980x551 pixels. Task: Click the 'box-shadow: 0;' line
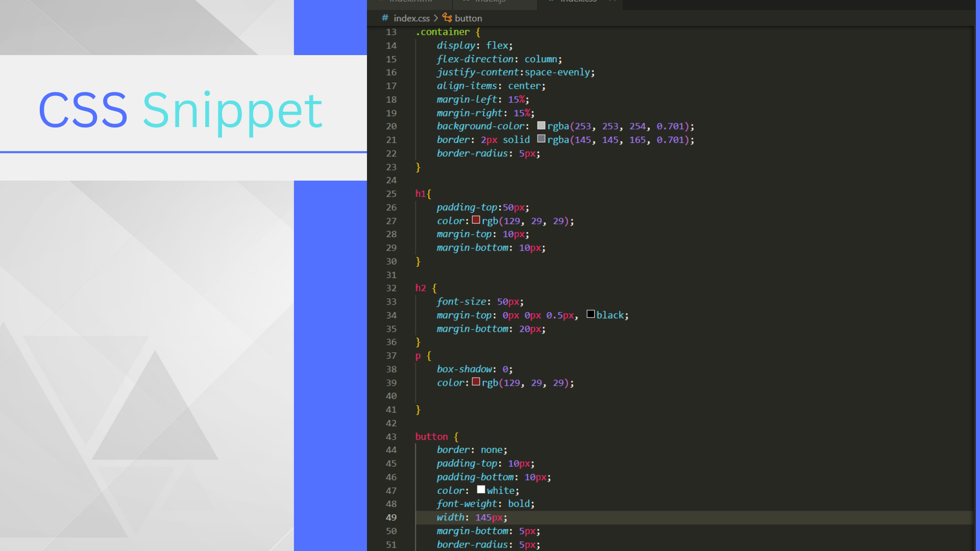point(475,369)
